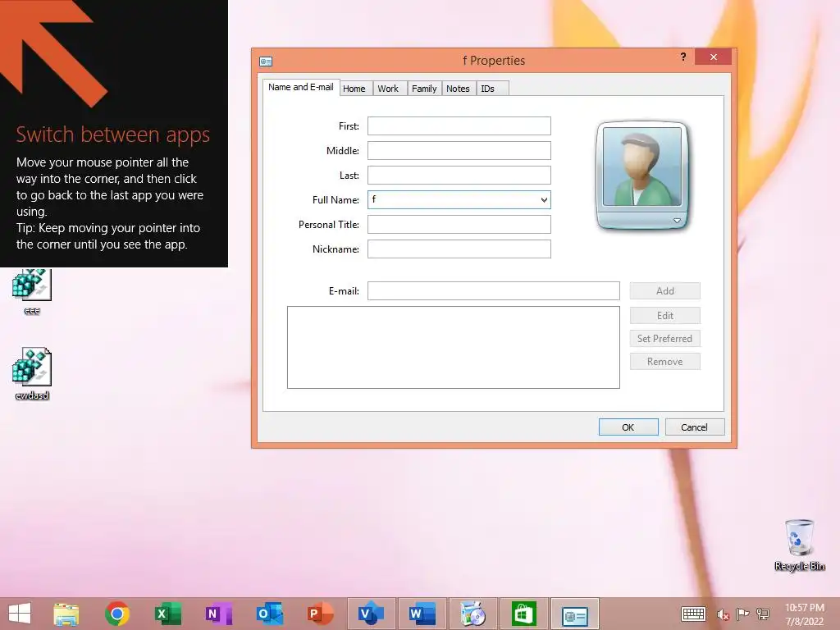Select the Recycle Bin desktop icon
The image size is (840, 630).
[799, 545]
